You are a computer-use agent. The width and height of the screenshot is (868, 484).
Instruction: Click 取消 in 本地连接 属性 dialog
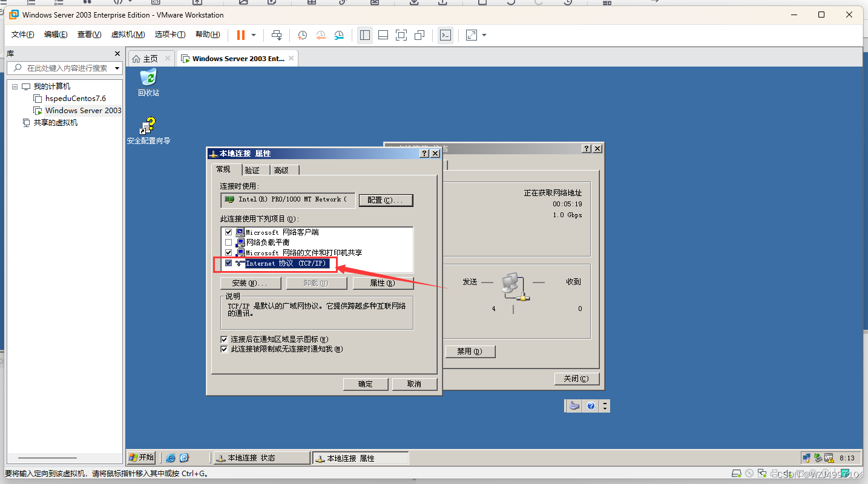tap(415, 384)
